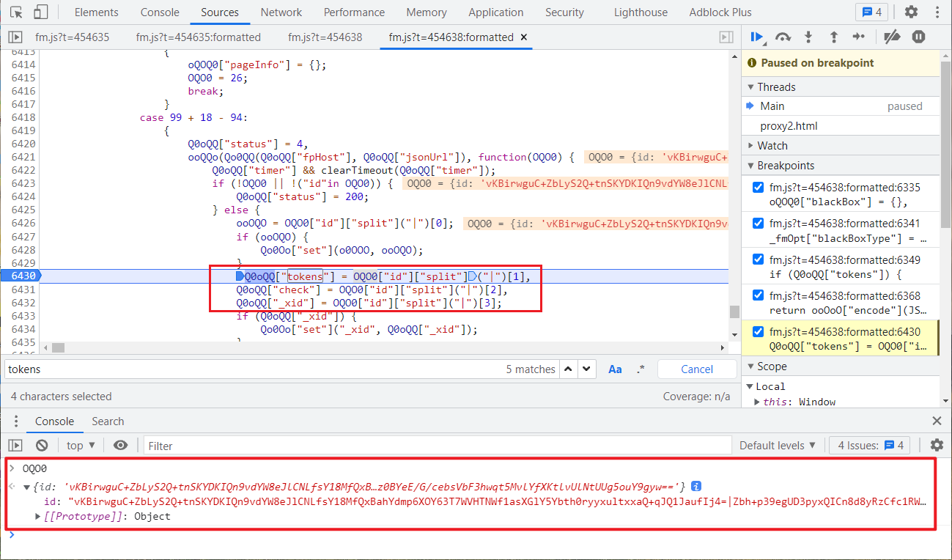Toggle match case Aa in search
The height and width of the screenshot is (560, 952).
coord(615,369)
